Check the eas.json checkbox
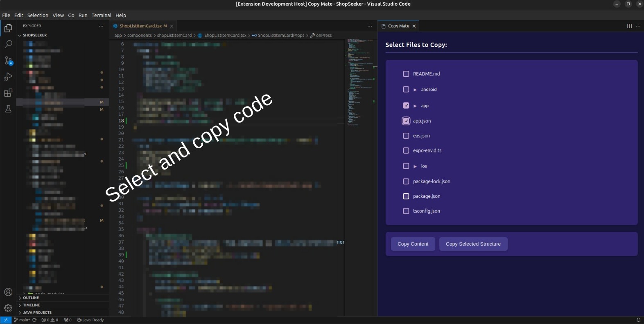Screen dimensions: 644x324 406,136
